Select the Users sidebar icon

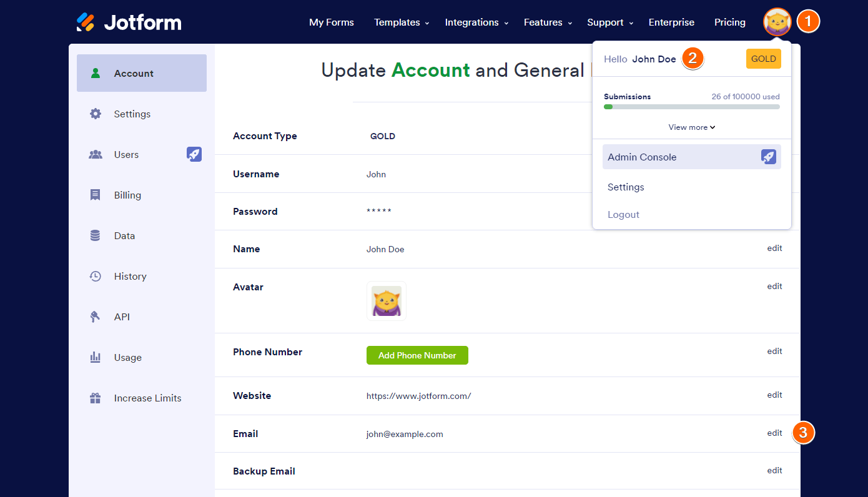[95, 154]
